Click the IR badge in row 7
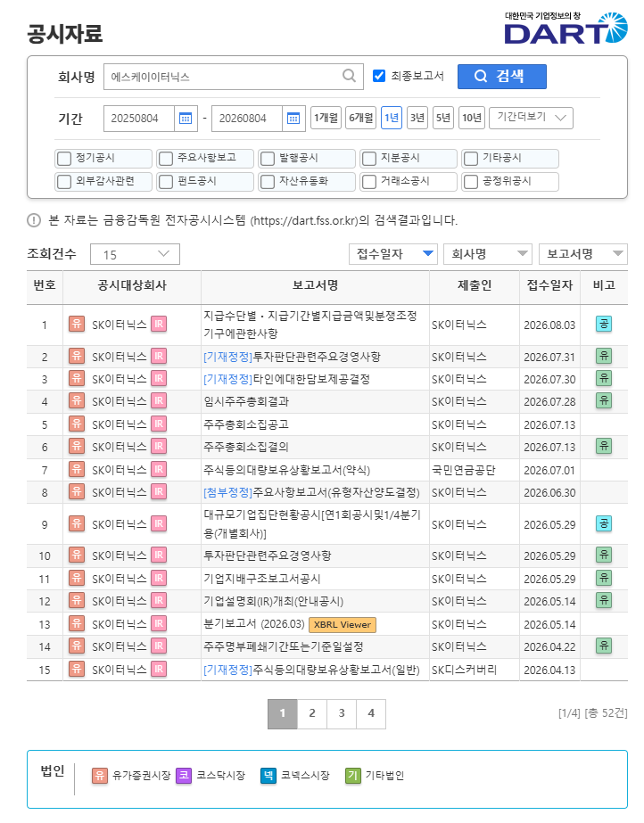The height and width of the screenshot is (823, 644). pos(159,469)
